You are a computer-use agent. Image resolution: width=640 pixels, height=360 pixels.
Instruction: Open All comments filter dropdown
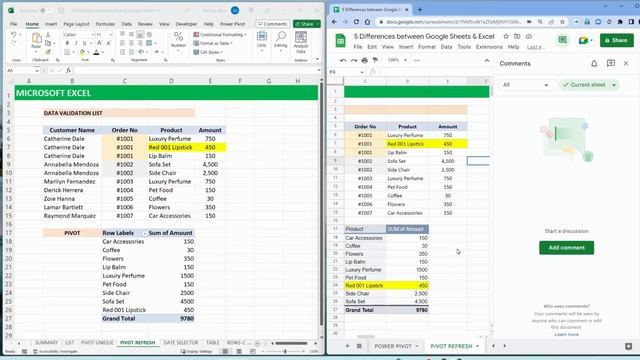coord(525,85)
